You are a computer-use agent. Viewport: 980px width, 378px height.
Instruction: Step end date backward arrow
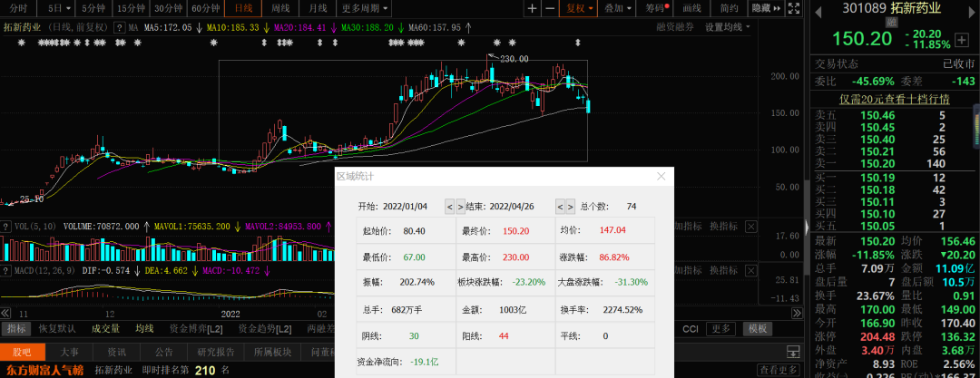coord(561,206)
